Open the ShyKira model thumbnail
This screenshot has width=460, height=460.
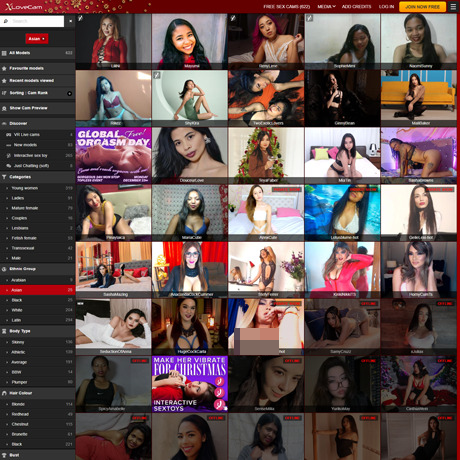[x=190, y=98]
